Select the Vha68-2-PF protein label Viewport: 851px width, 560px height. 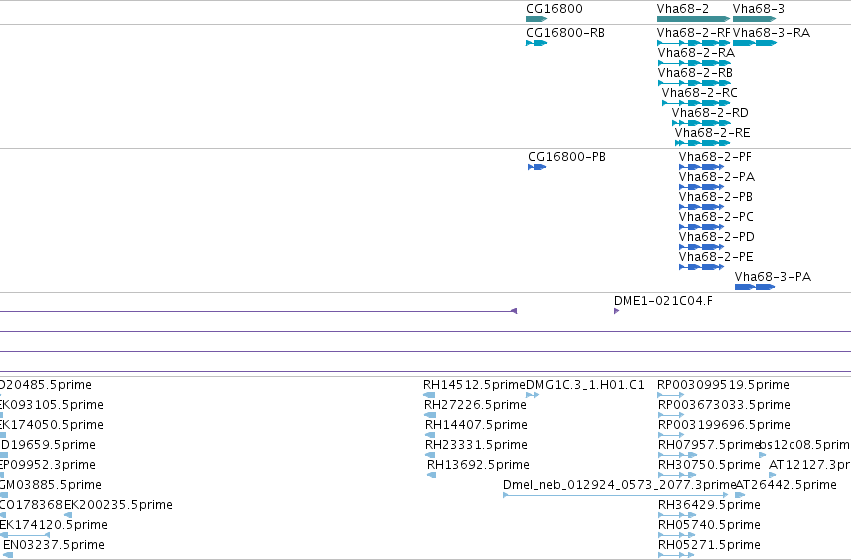[x=715, y=157]
